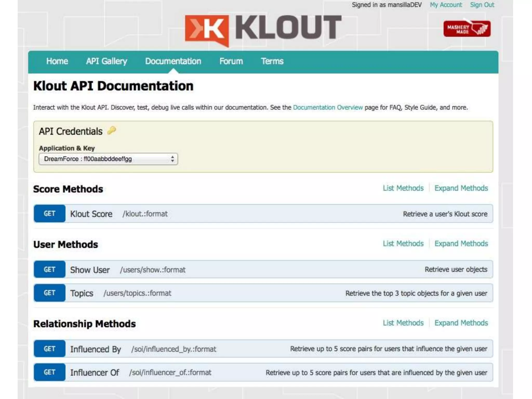Click the GET button for Klout Score
Image resolution: width=532 pixels, height=399 pixels.
tap(50, 214)
